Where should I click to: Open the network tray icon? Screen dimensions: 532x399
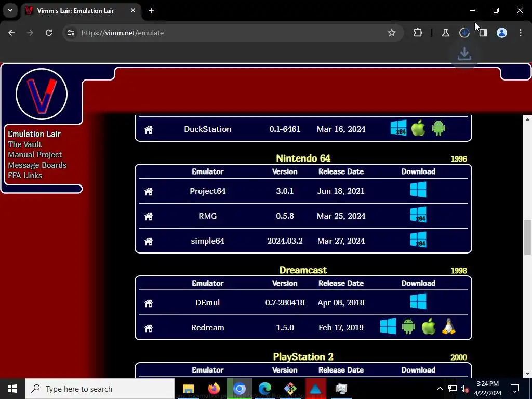[452, 389]
